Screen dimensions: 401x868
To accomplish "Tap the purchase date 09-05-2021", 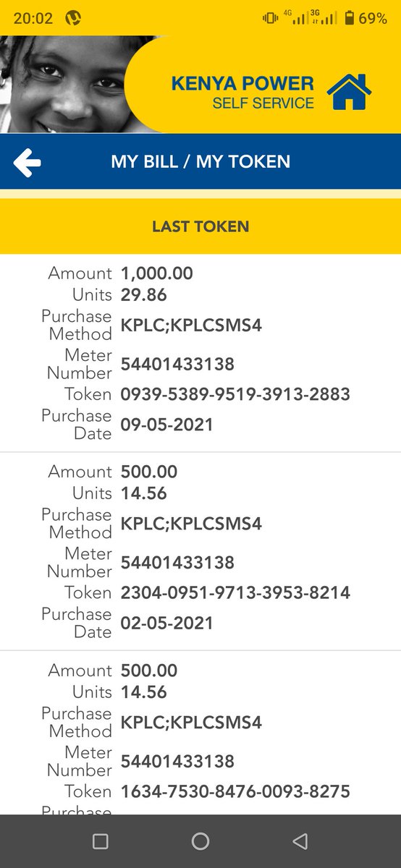I will point(167,425).
